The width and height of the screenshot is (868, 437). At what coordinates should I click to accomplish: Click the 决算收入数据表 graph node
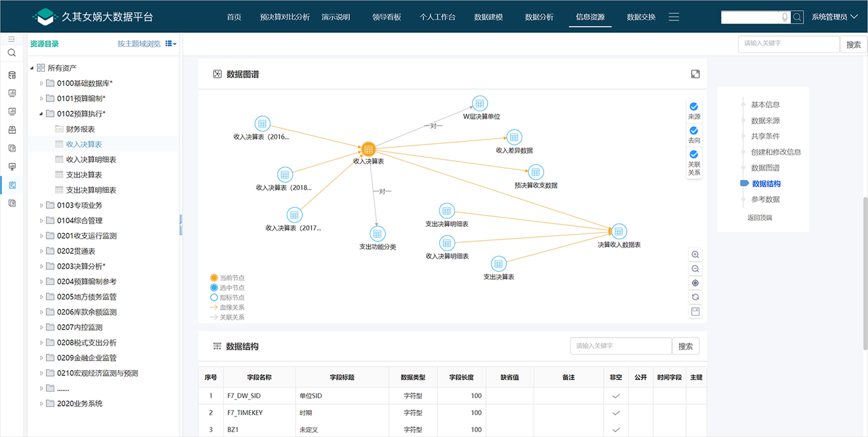618,232
